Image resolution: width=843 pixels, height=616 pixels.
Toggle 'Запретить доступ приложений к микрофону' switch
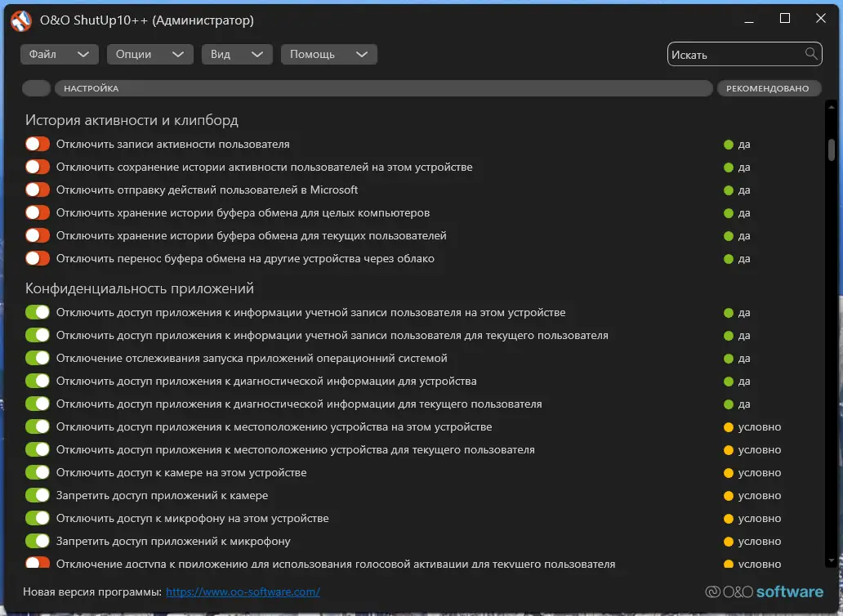(38, 542)
